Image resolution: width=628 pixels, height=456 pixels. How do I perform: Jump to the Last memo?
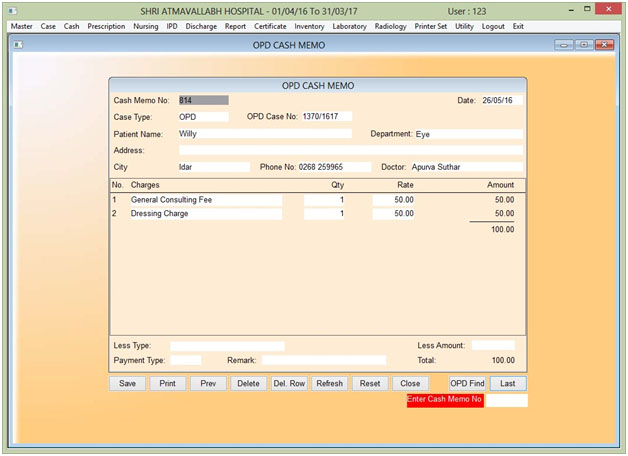508,383
